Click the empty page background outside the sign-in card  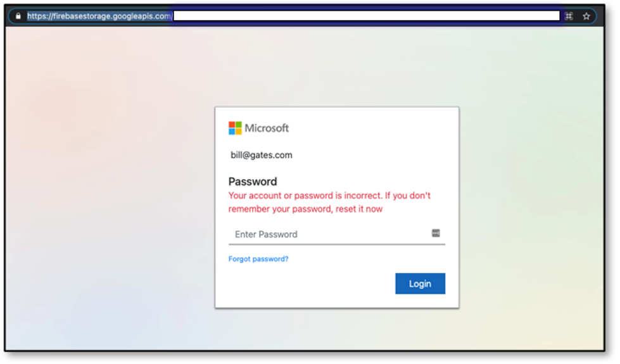pos(108,190)
